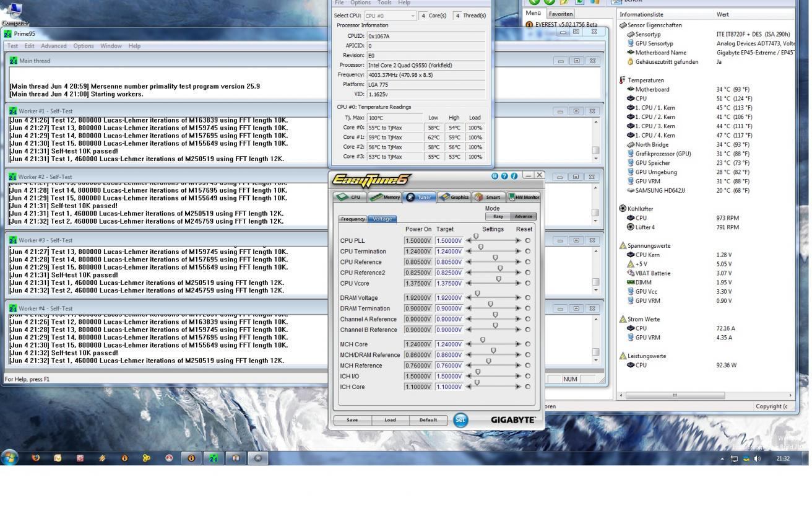Select reset radio for MCH Core
The image size is (812, 508).
pyautogui.click(x=528, y=344)
